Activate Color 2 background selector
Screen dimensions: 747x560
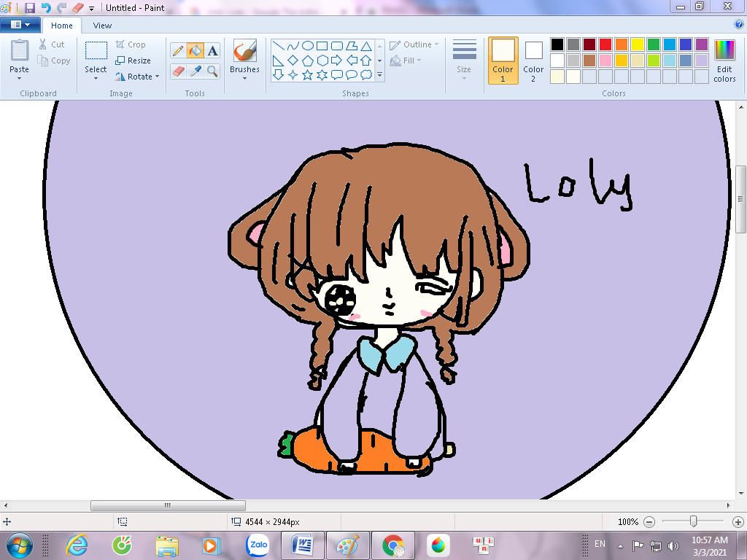533,61
